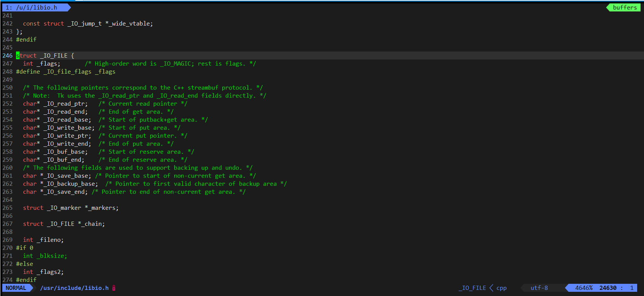Click the 24630 line number in statusline

pos(608,288)
